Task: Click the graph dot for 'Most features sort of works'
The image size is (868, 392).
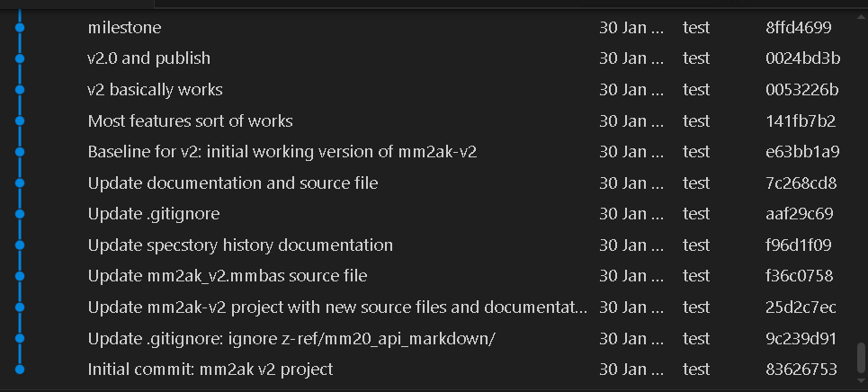Action: [20, 121]
